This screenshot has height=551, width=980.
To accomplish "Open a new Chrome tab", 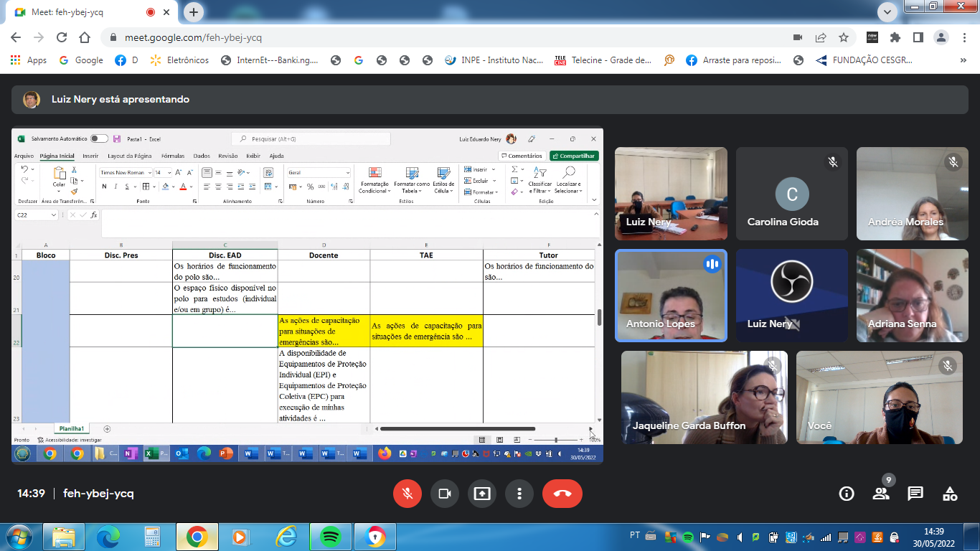I will 194,12.
